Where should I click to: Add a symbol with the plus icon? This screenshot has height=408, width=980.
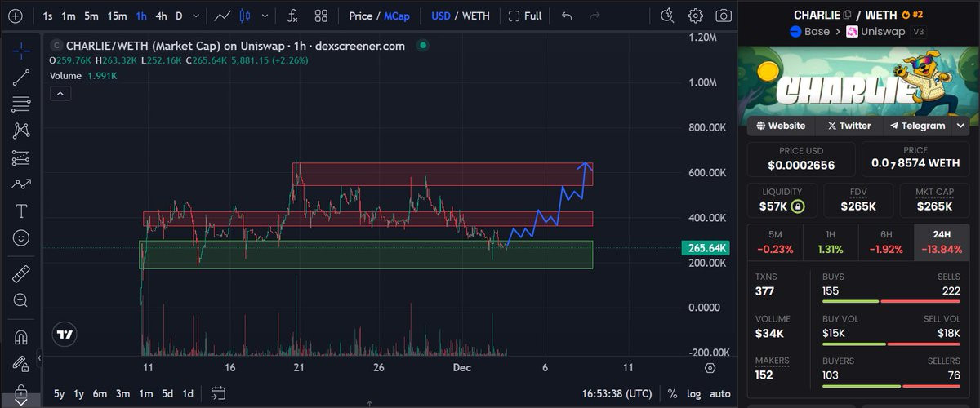pyautogui.click(x=15, y=16)
